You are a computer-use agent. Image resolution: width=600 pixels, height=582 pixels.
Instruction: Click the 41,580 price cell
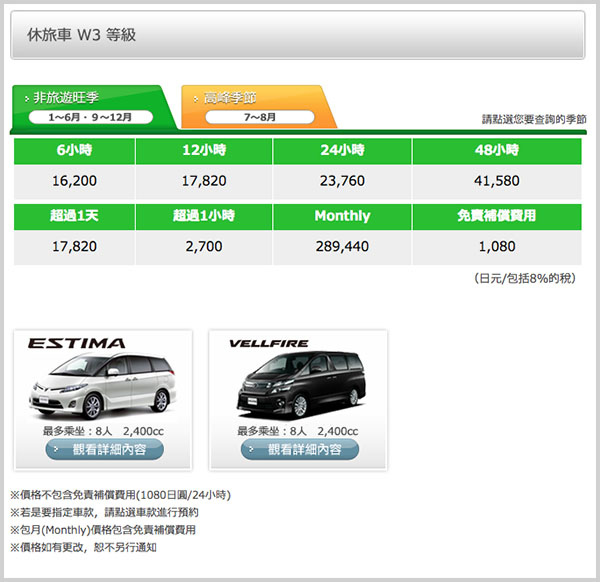[497, 181]
